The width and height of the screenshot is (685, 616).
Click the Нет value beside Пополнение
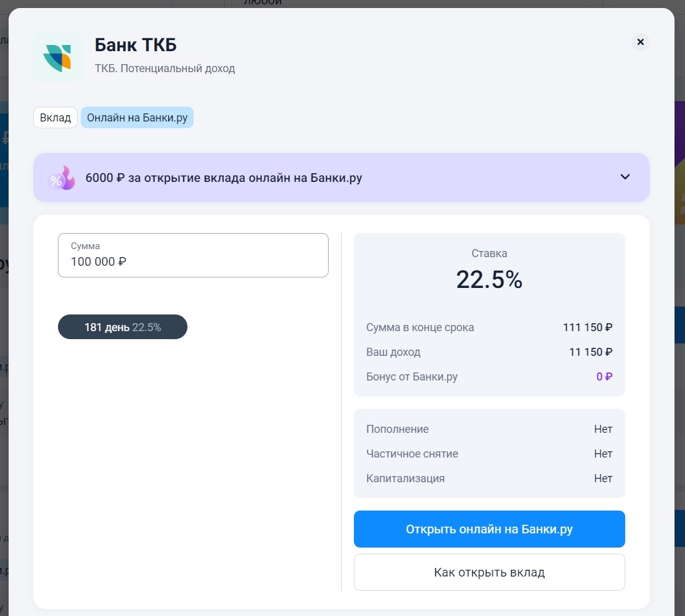tap(604, 429)
